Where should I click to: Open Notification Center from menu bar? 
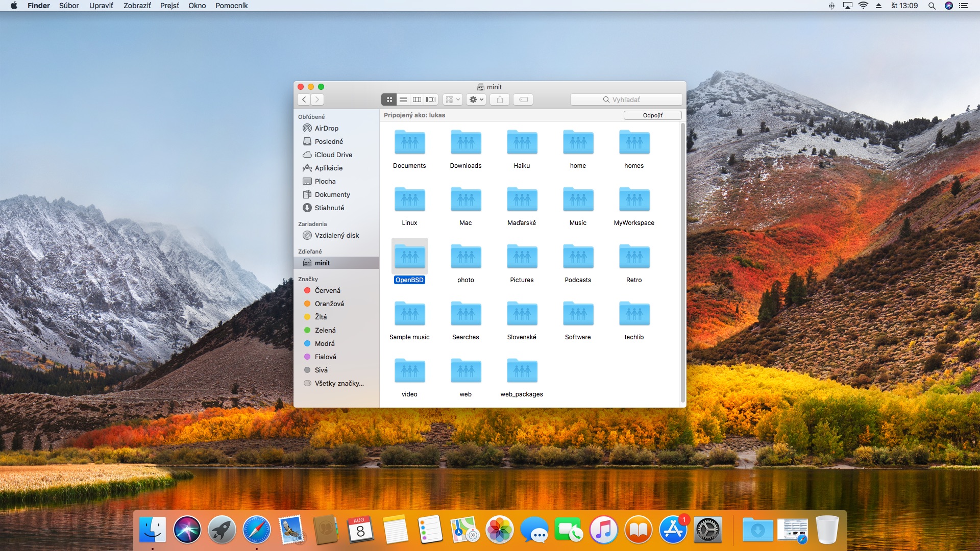964,6
